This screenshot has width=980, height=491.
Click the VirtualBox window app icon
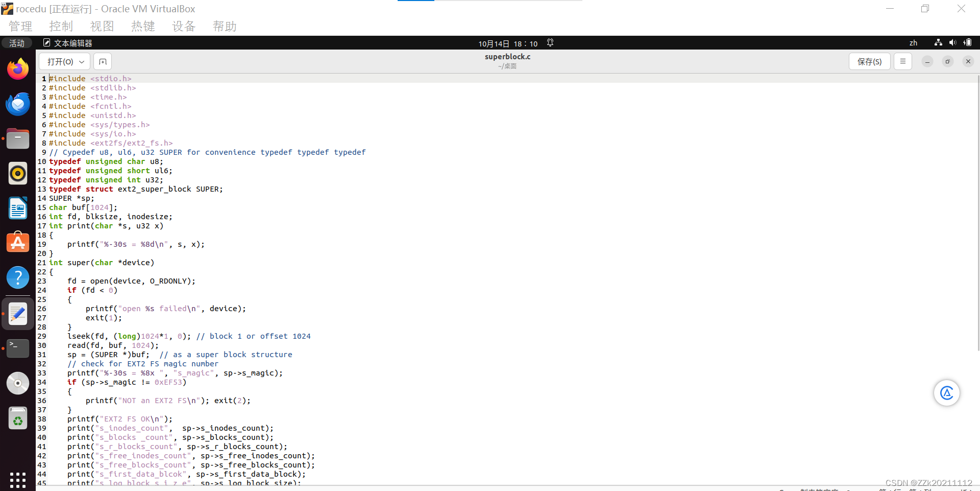[7, 9]
